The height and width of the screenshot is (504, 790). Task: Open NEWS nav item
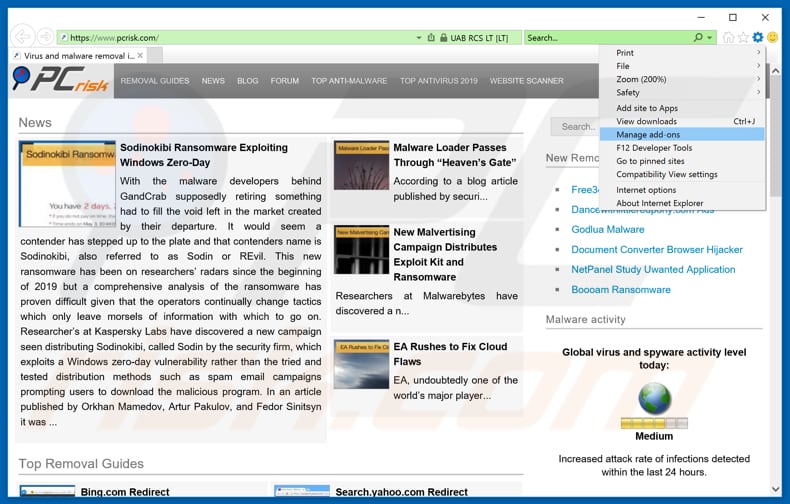coord(213,81)
